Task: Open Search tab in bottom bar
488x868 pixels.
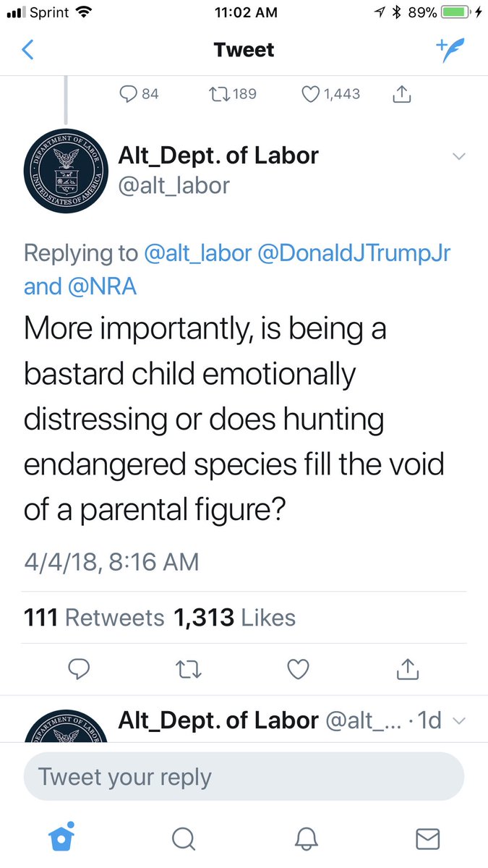Action: point(184,838)
